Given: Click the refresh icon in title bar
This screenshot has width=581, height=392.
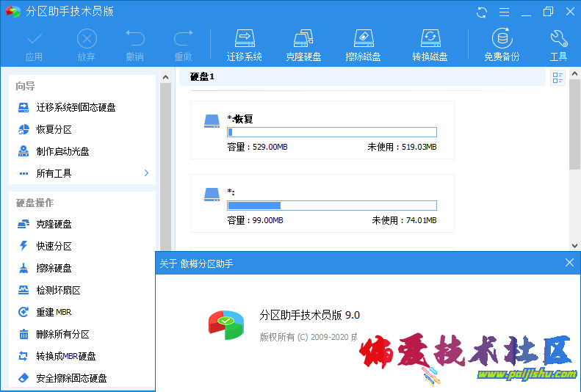Looking at the screenshot, I should 482,12.
